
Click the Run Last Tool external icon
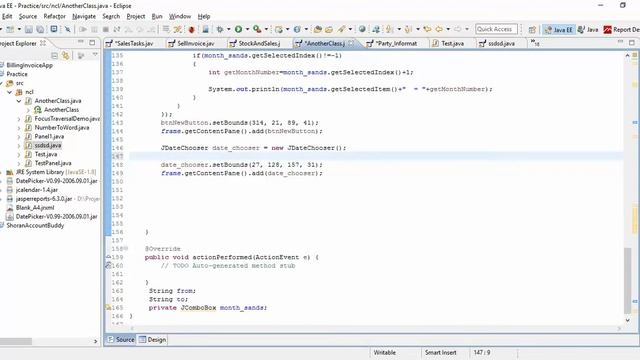pos(257,29)
